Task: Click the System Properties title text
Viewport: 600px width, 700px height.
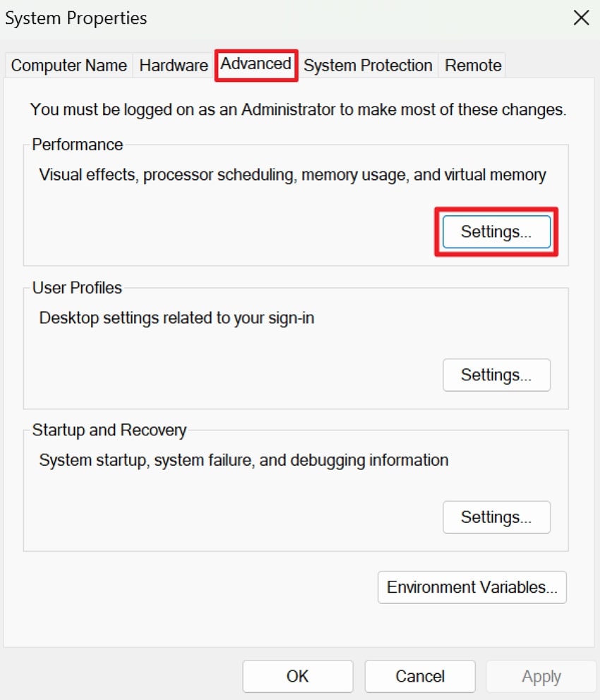Action: pyautogui.click(x=76, y=18)
